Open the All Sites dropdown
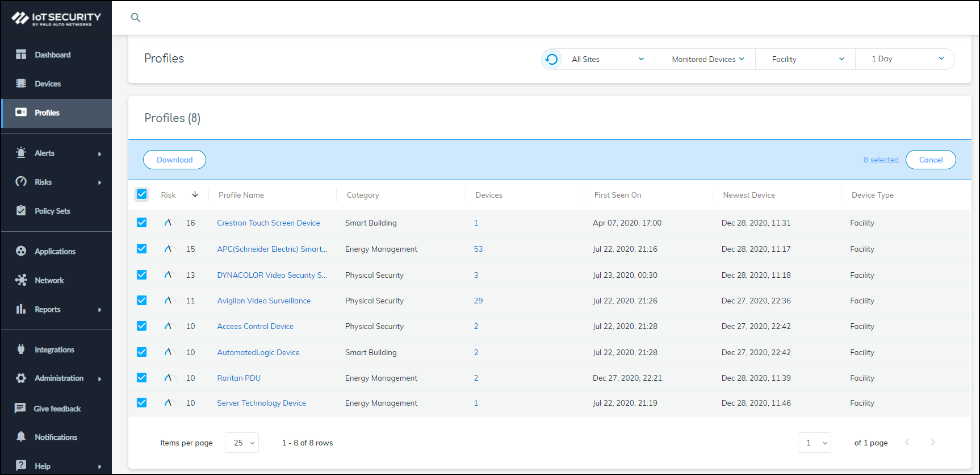 coord(607,59)
